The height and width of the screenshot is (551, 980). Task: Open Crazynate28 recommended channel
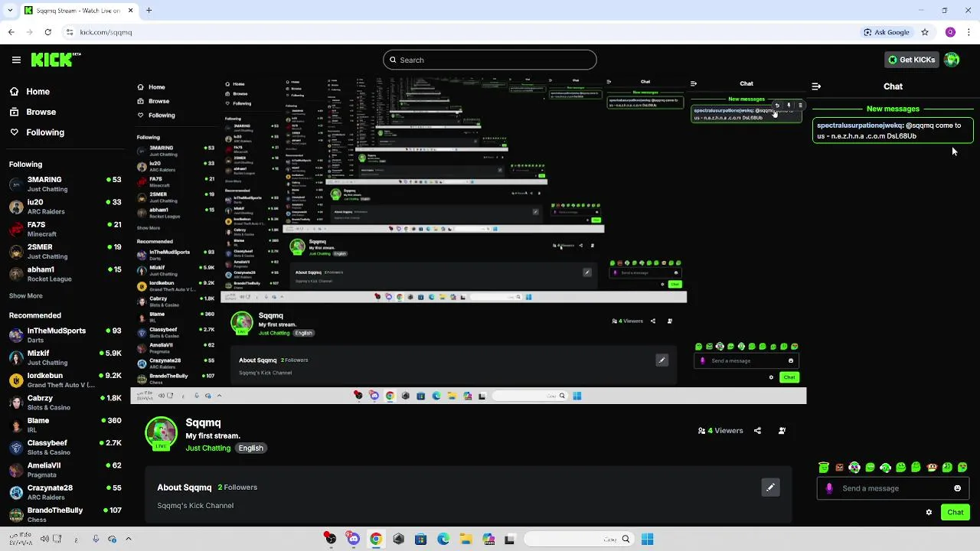pos(65,492)
